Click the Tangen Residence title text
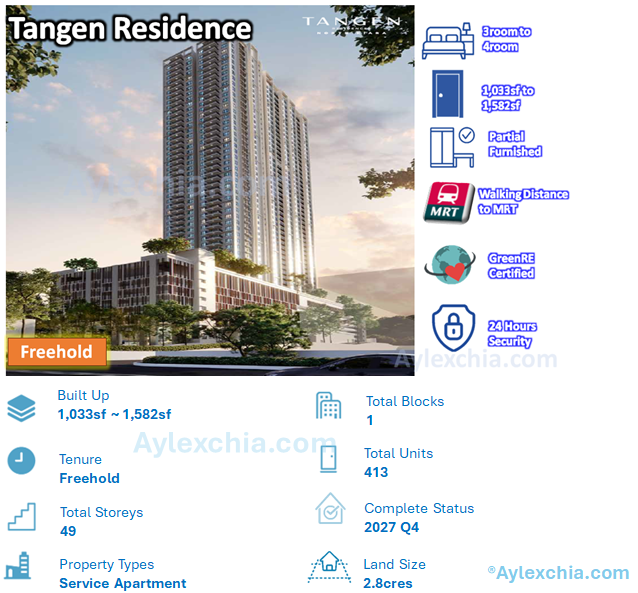The image size is (638, 593). pyautogui.click(x=130, y=28)
